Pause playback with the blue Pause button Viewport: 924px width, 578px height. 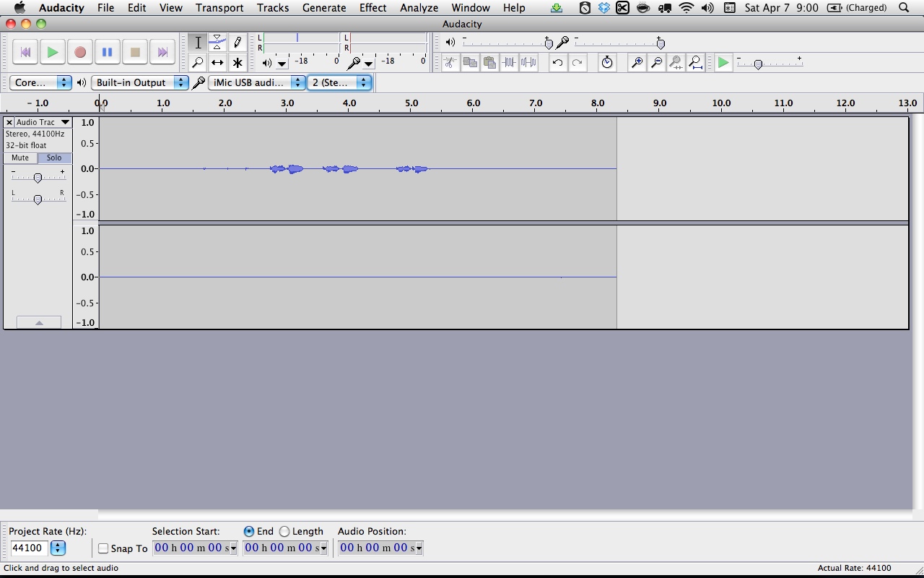pyautogui.click(x=107, y=52)
